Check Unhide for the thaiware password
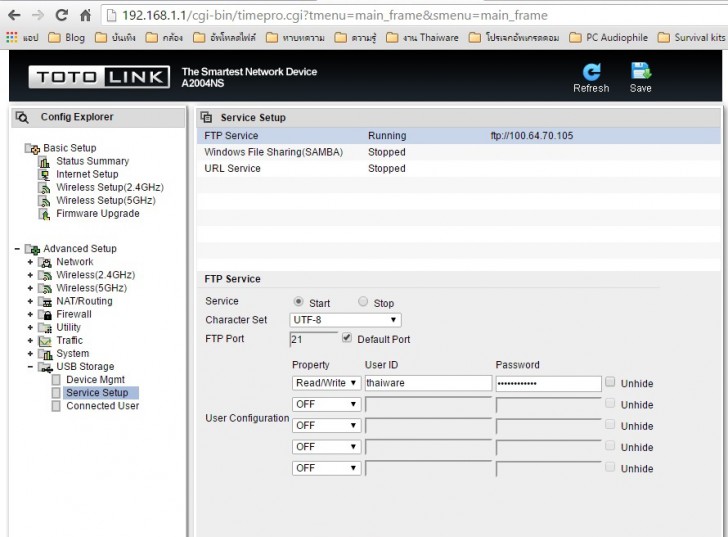 pyautogui.click(x=610, y=382)
